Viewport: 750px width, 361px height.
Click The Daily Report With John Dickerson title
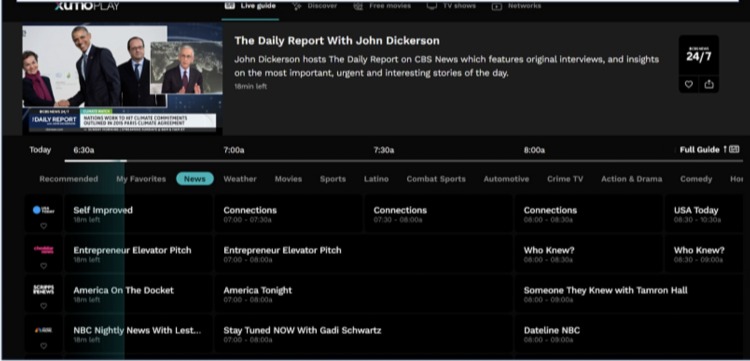click(337, 41)
